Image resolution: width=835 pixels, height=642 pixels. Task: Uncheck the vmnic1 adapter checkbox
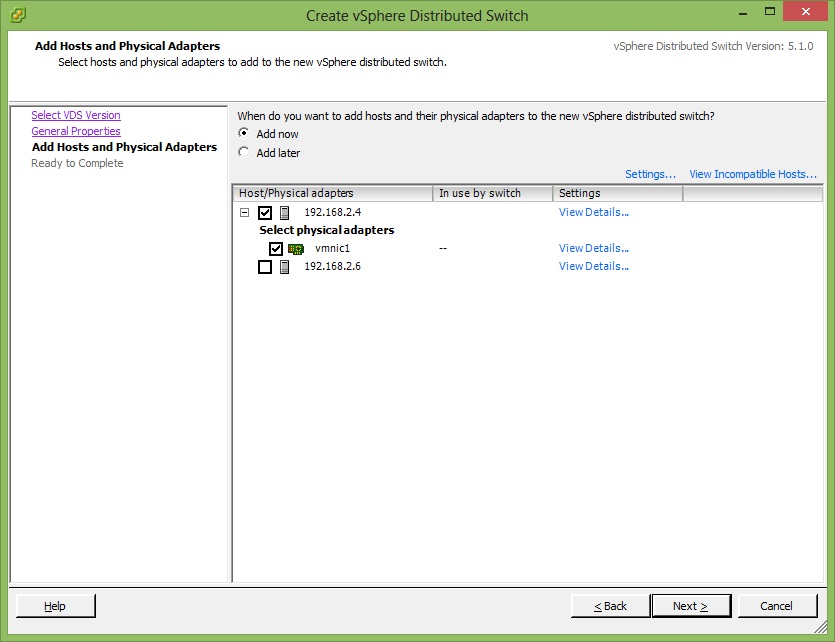pyautogui.click(x=276, y=249)
